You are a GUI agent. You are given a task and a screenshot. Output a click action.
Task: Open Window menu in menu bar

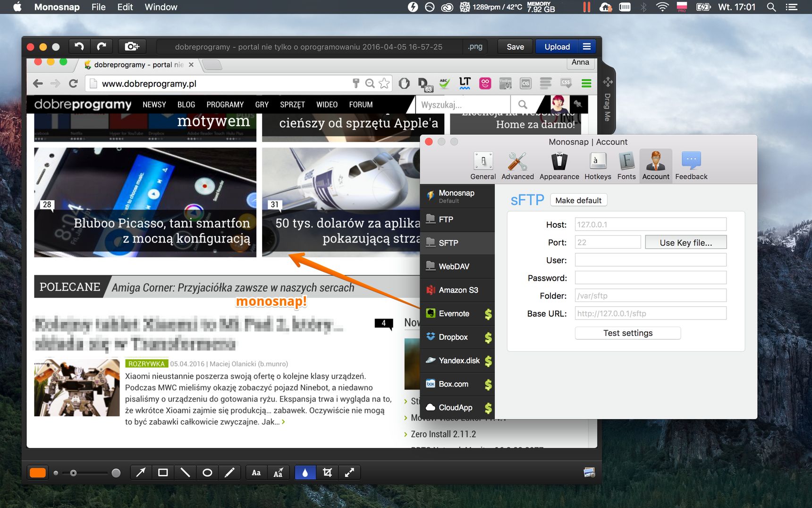click(161, 7)
